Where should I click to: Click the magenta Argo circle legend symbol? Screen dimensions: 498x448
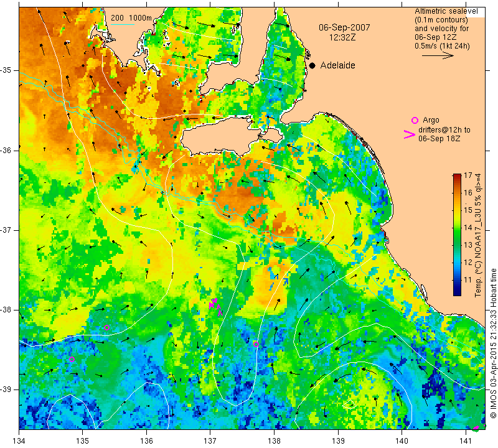point(415,120)
